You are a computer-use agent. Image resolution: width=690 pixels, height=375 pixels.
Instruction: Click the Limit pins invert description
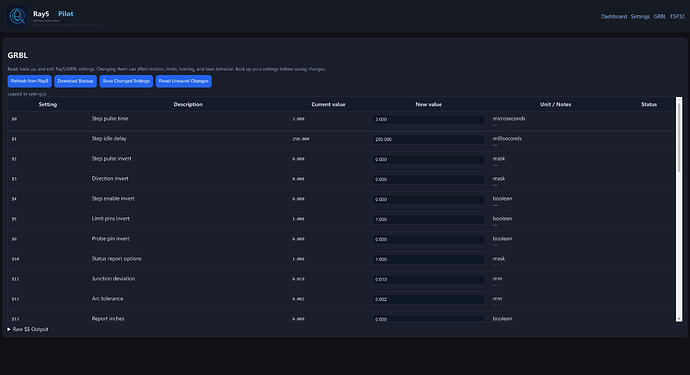110,219
